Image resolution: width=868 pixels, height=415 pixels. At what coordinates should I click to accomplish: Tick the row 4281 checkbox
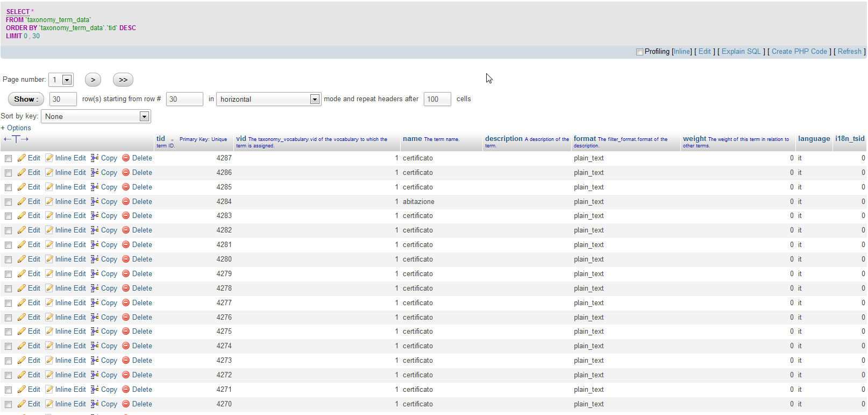click(8, 245)
